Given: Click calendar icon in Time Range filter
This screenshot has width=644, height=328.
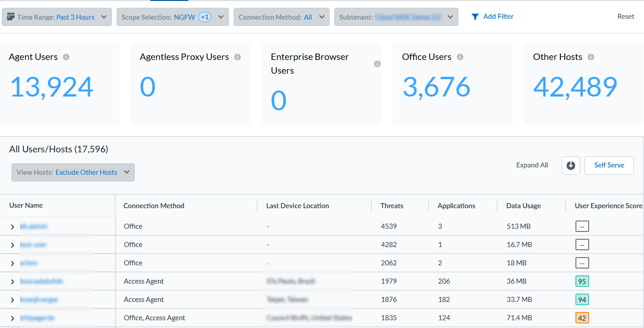Looking at the screenshot, I should pyautogui.click(x=11, y=17).
